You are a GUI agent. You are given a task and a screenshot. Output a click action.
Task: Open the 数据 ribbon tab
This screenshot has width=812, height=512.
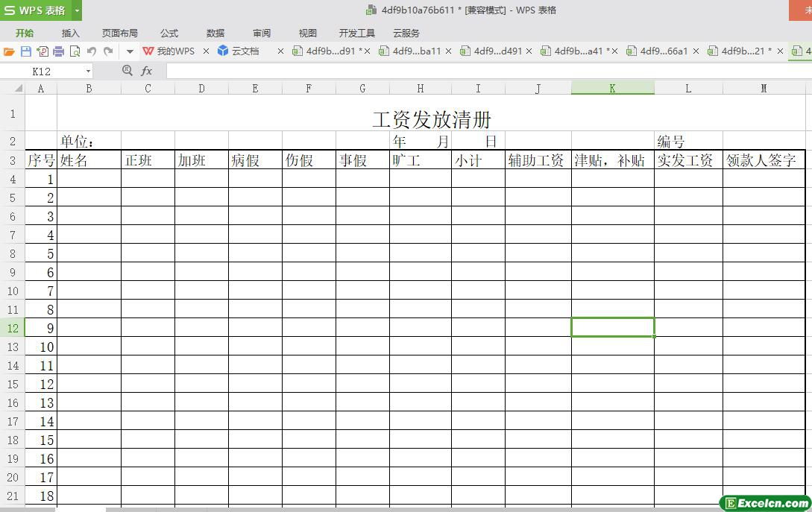[215, 33]
